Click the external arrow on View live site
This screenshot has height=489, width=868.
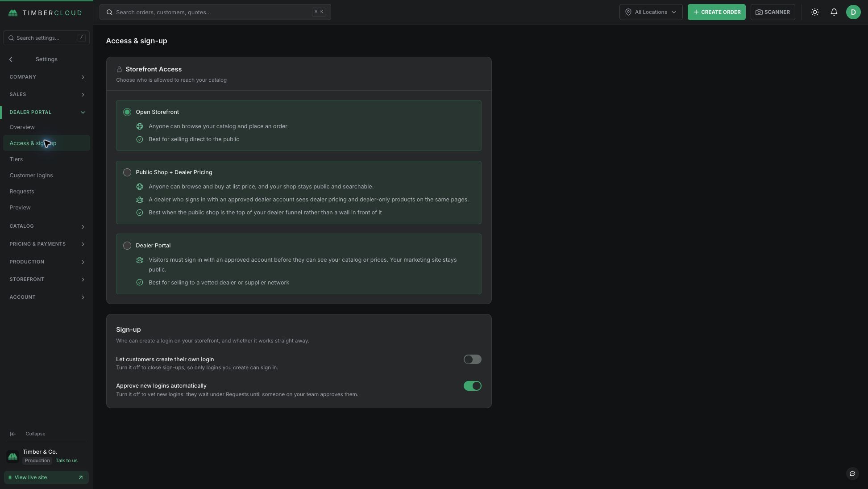81,477
